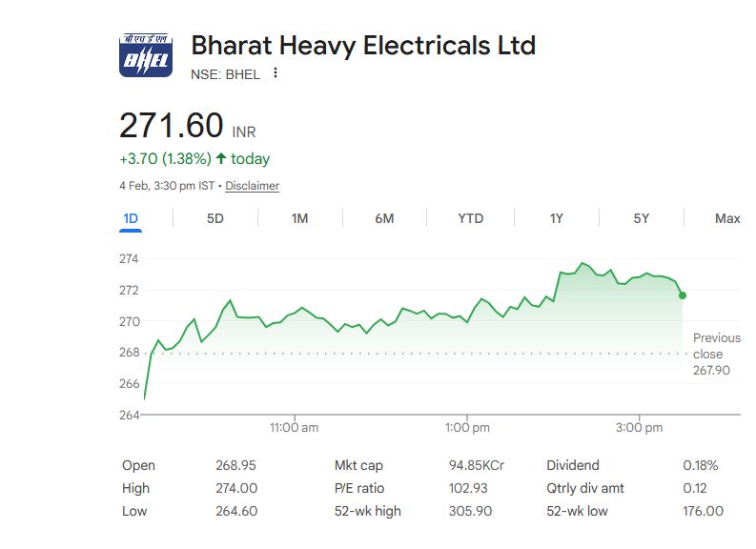Click the green end-point dot on chart
The height and width of the screenshot is (549, 756).
[683, 295]
